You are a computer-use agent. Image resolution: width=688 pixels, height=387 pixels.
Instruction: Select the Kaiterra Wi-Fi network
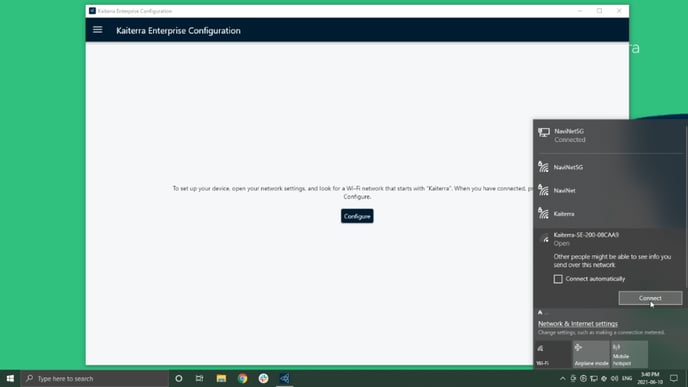click(x=609, y=214)
